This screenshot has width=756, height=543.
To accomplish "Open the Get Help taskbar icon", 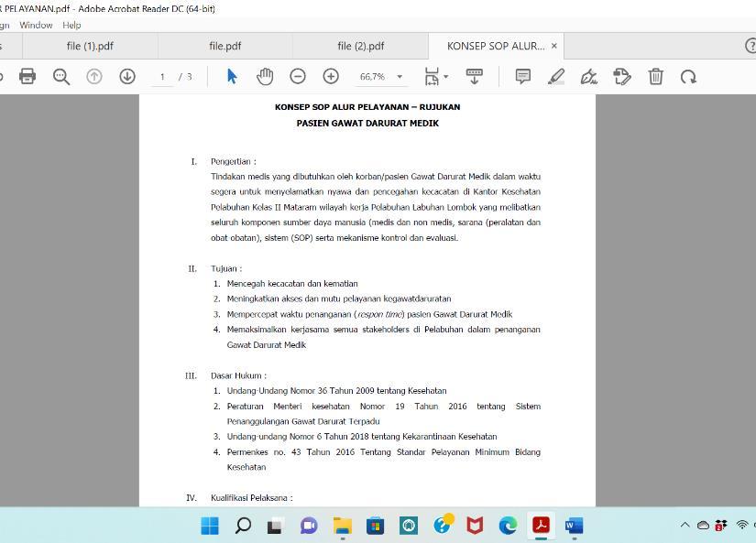I will click(443, 525).
